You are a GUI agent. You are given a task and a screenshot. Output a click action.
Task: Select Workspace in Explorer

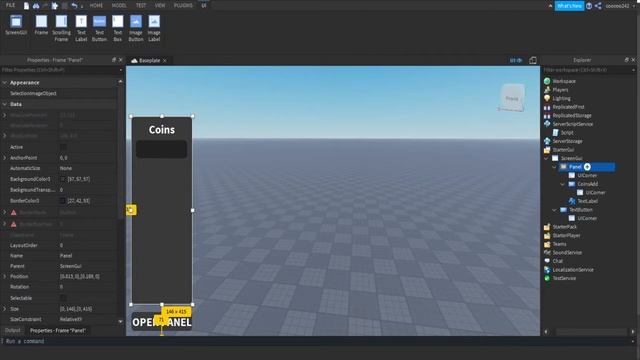[564, 81]
